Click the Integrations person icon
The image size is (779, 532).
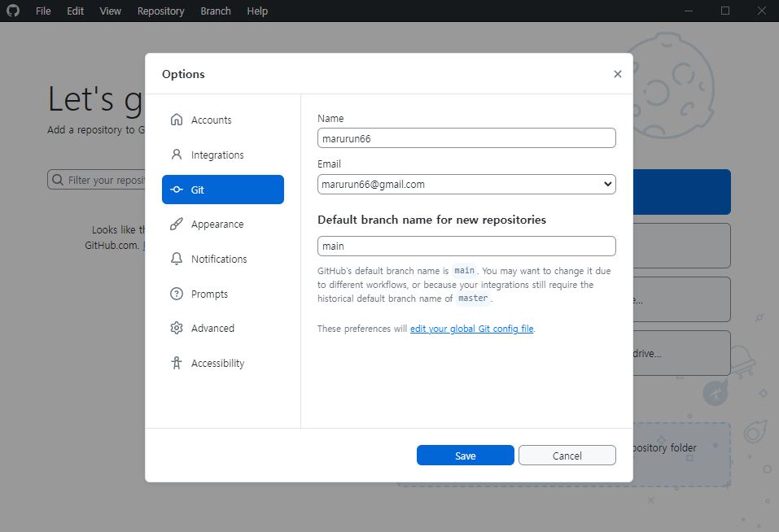pos(177,155)
